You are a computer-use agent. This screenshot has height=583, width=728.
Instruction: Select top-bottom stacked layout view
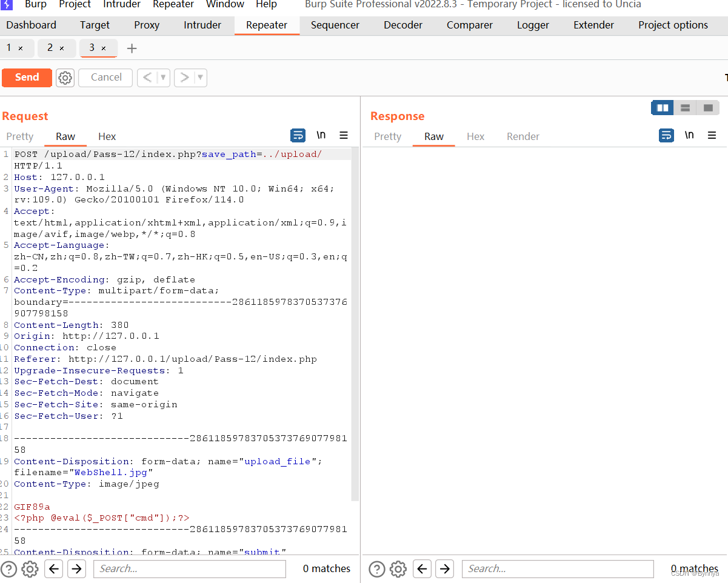point(686,108)
